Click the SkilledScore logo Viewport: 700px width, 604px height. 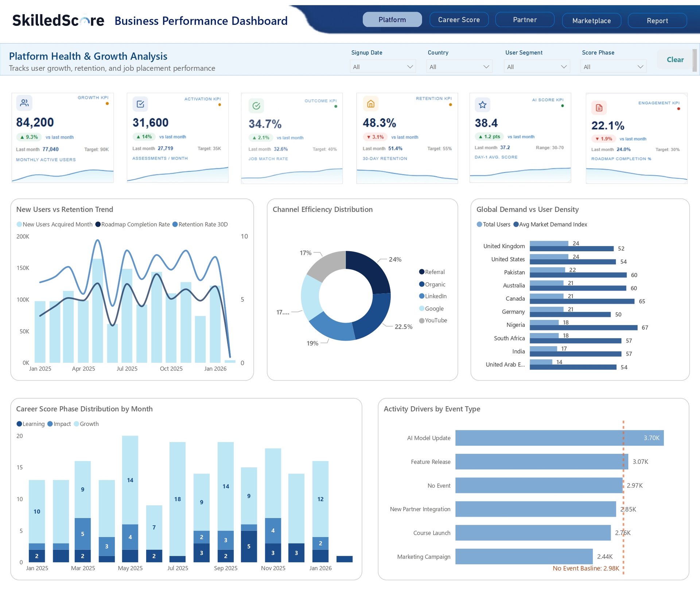click(x=58, y=20)
